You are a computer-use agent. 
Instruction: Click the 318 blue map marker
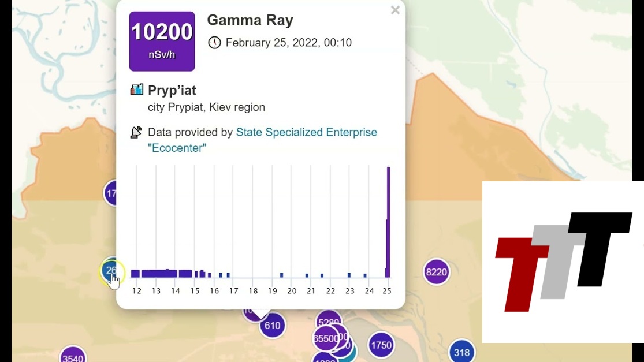pyautogui.click(x=461, y=352)
